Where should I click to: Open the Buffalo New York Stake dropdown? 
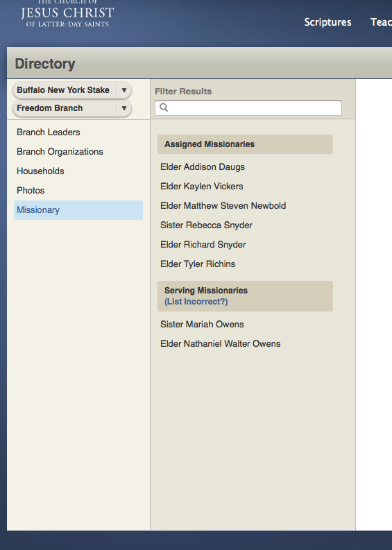point(72,90)
